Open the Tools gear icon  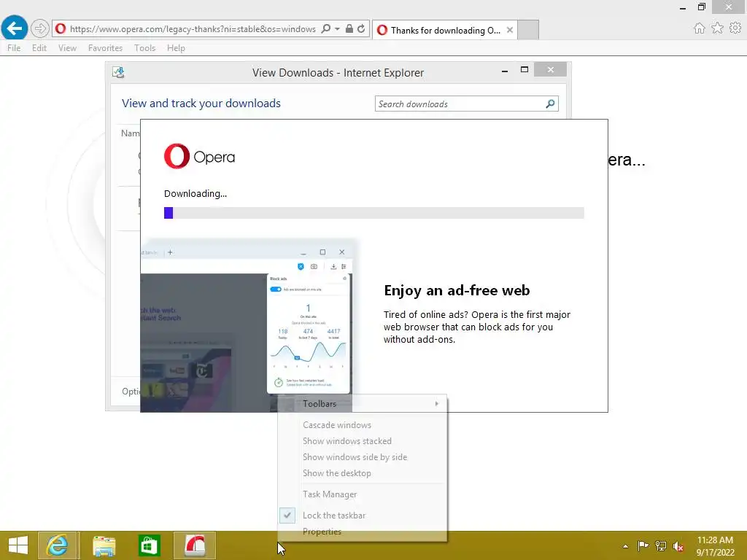click(x=735, y=28)
